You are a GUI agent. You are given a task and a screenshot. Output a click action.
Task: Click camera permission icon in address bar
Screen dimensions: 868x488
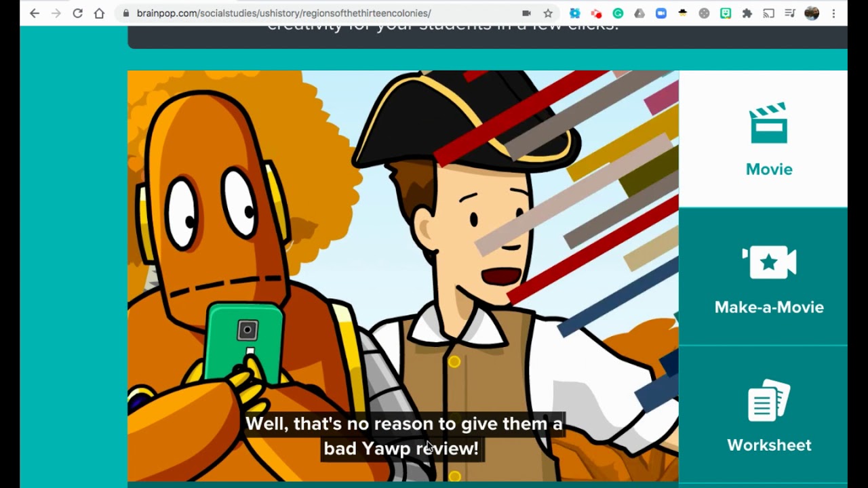[526, 13]
